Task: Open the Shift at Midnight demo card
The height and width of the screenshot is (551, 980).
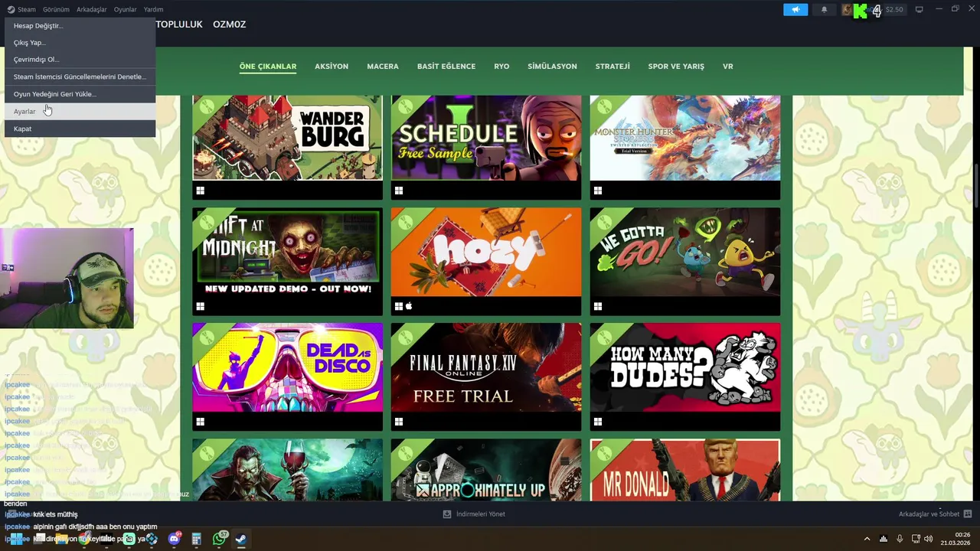Action: (x=287, y=261)
